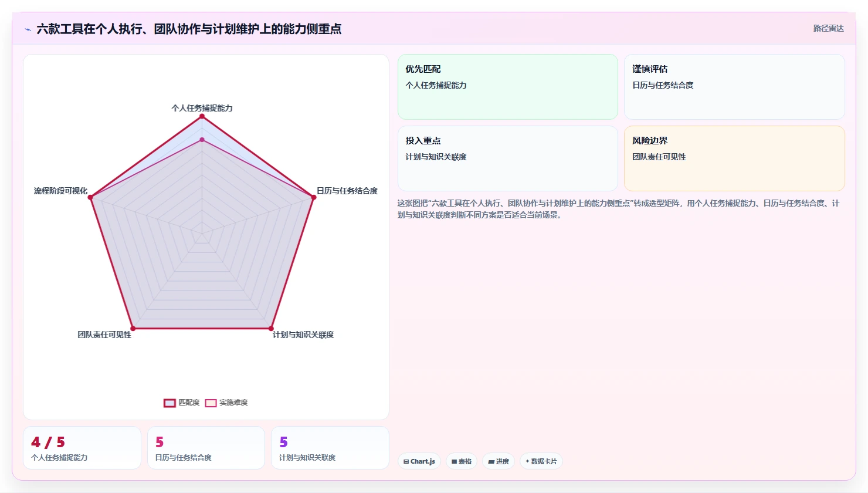Toggle the 实施难度 legend swatch

pyautogui.click(x=211, y=403)
